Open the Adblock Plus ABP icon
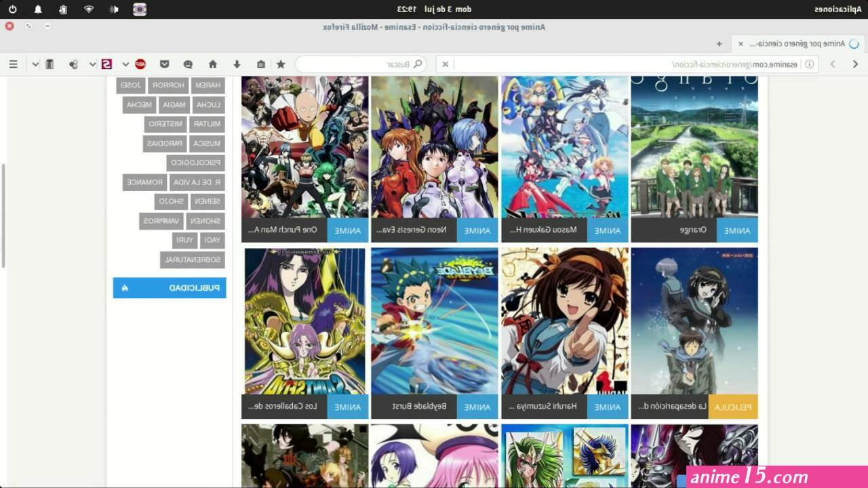 coord(140,64)
